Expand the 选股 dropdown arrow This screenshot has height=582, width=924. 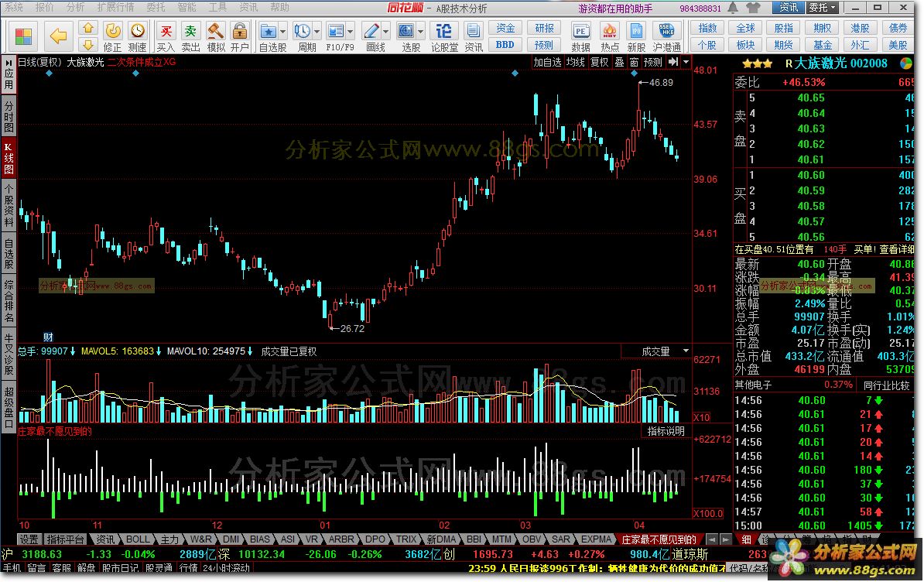(x=420, y=31)
